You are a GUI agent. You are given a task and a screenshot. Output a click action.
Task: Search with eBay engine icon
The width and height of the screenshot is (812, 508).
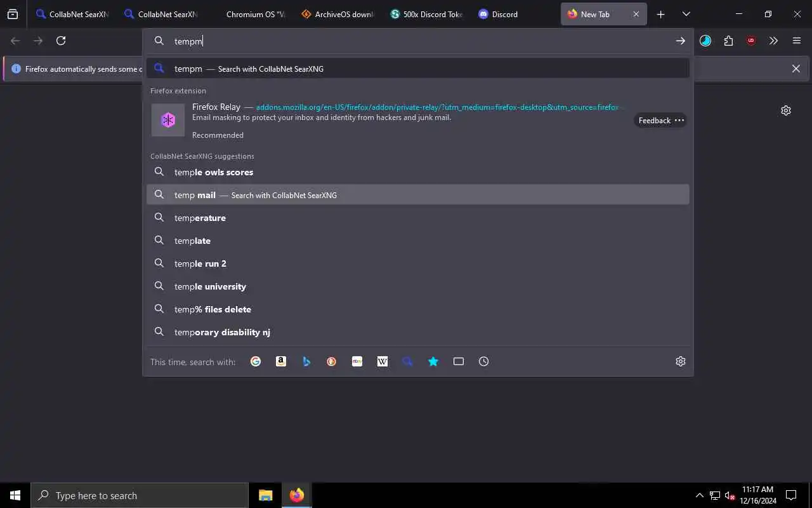tap(357, 361)
